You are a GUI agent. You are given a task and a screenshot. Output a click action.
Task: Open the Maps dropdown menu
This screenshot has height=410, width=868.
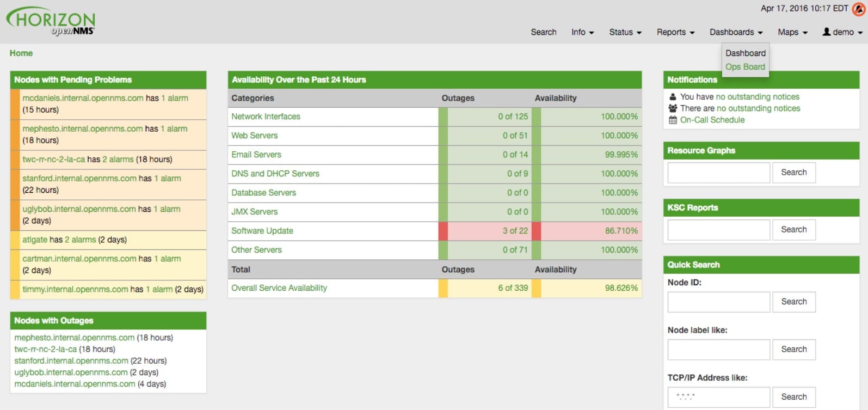[x=792, y=32]
